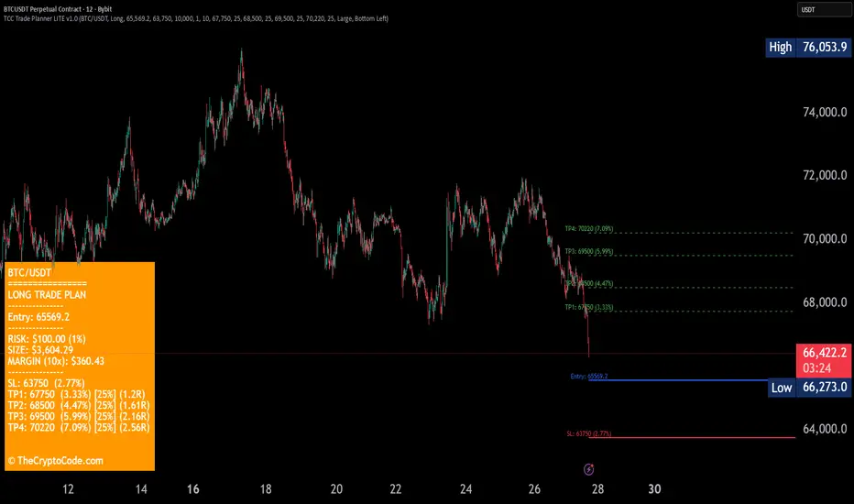Viewport: 854px width, 504px height.
Task: Click the SL: 63750 row in orange panel
Action: click(47, 383)
